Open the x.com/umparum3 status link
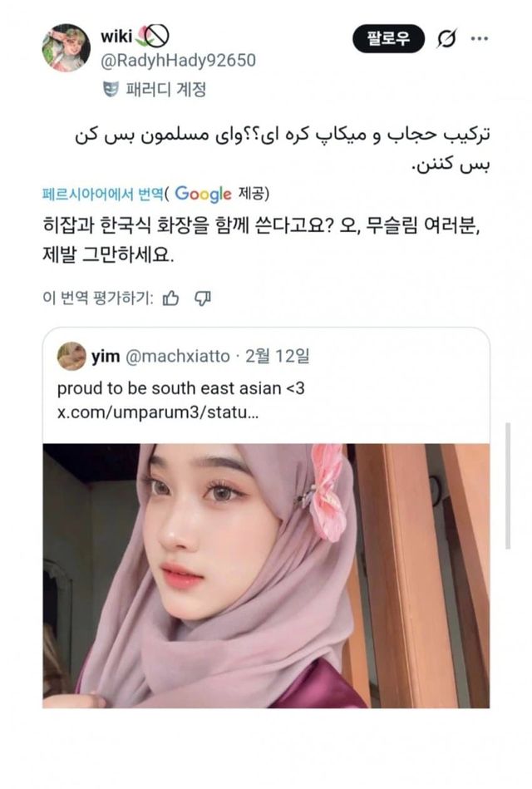Viewport: 532px width, 789px height. pyautogui.click(x=158, y=412)
